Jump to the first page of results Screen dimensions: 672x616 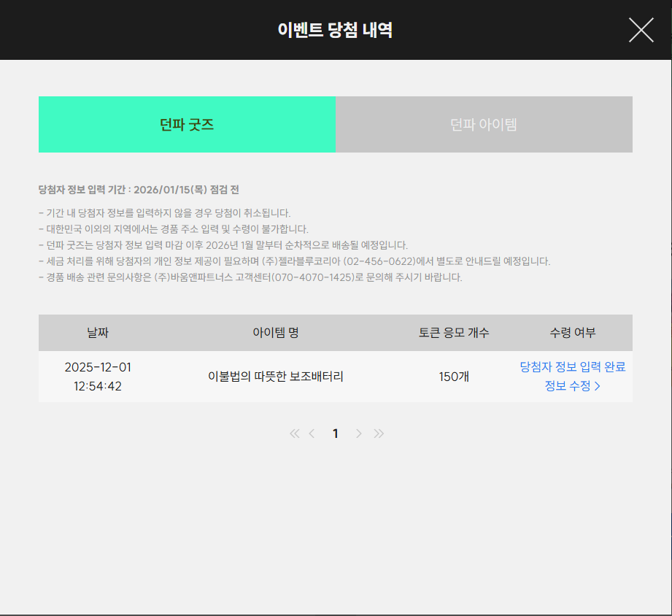tap(294, 434)
